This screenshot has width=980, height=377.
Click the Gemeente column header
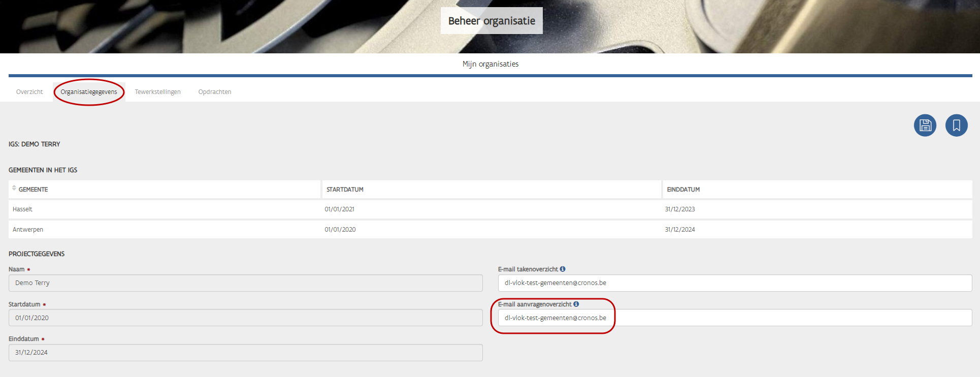point(34,190)
